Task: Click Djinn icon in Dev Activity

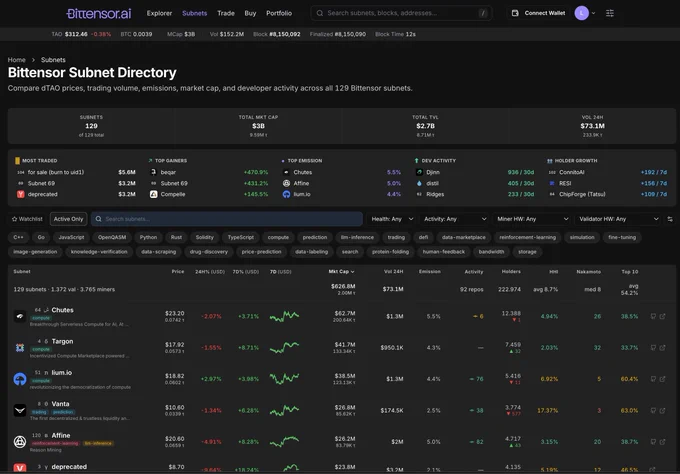Action: point(419,172)
